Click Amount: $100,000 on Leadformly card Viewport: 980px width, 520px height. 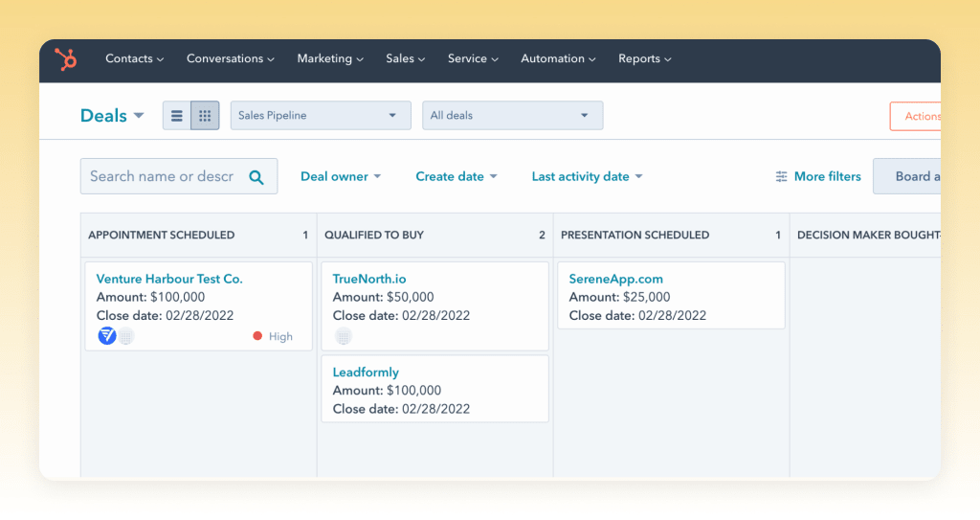[387, 391]
